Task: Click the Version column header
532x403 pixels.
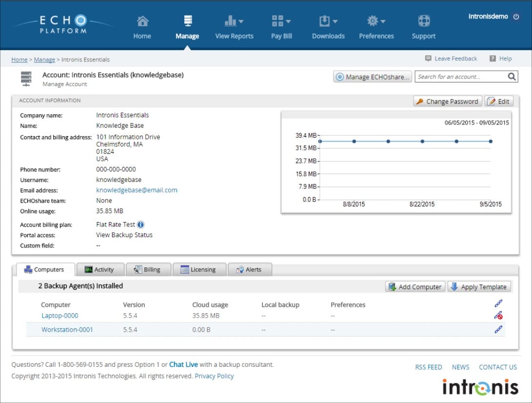Action: click(134, 305)
